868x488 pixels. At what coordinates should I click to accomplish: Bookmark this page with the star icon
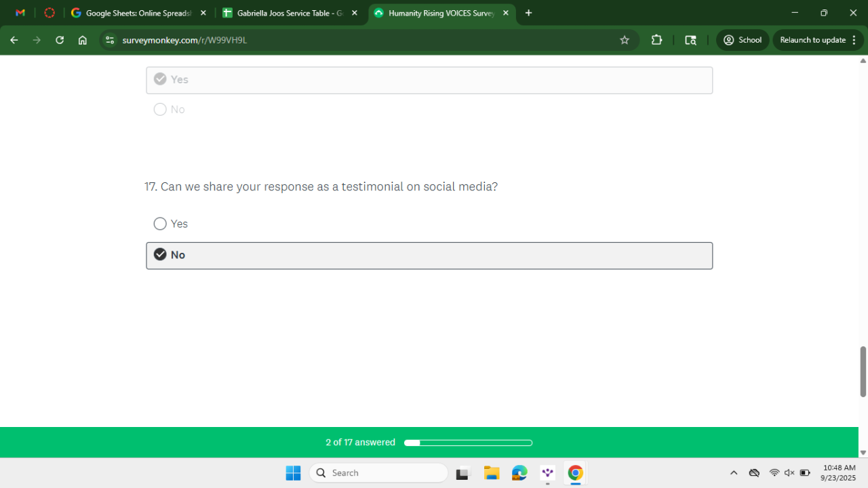(625, 40)
